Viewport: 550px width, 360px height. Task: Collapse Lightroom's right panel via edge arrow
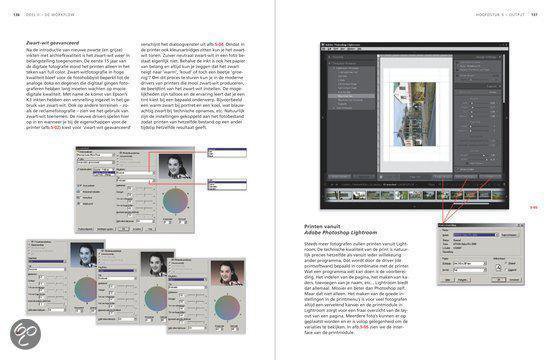(x=506, y=118)
